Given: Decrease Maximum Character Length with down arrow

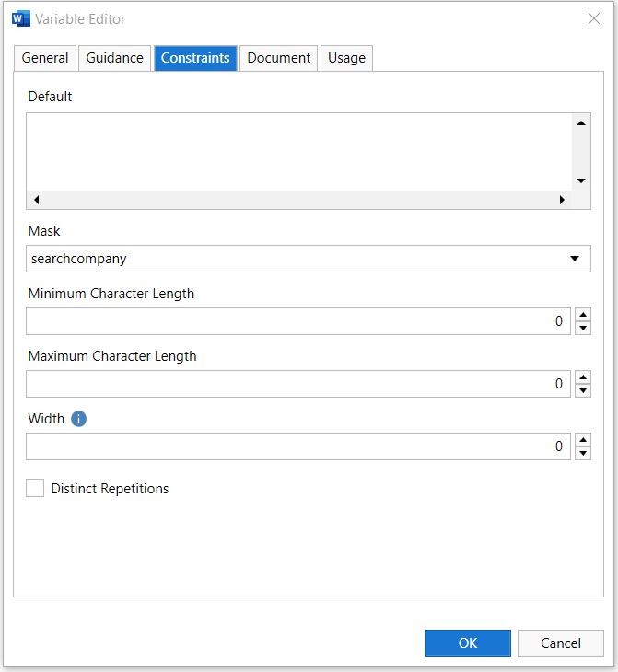Looking at the screenshot, I should pyautogui.click(x=582, y=390).
